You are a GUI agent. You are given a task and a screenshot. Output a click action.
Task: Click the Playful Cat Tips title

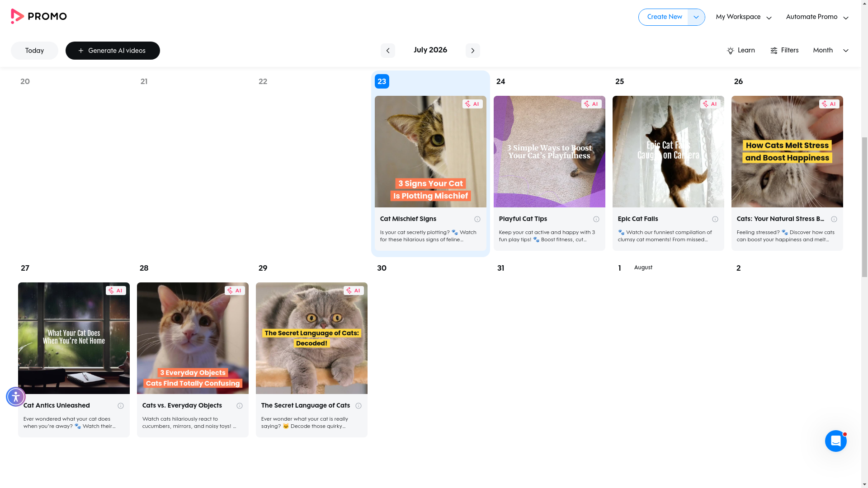coord(523,219)
